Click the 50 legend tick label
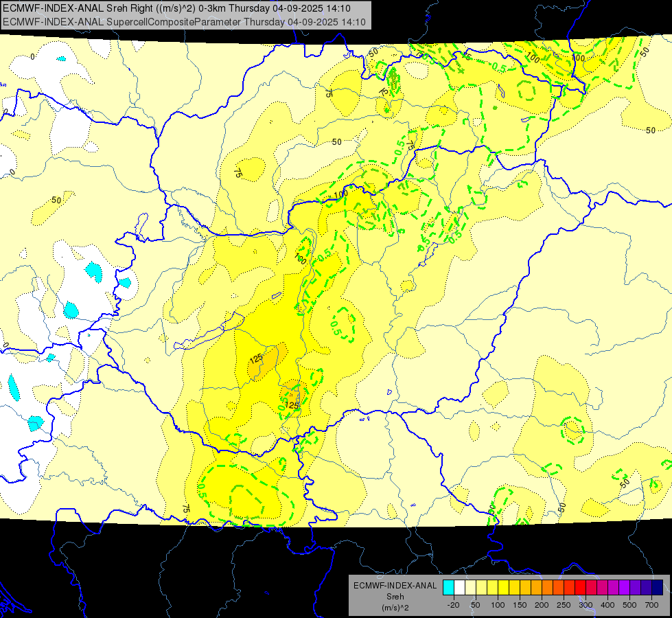This screenshot has height=618, width=672. [475, 605]
